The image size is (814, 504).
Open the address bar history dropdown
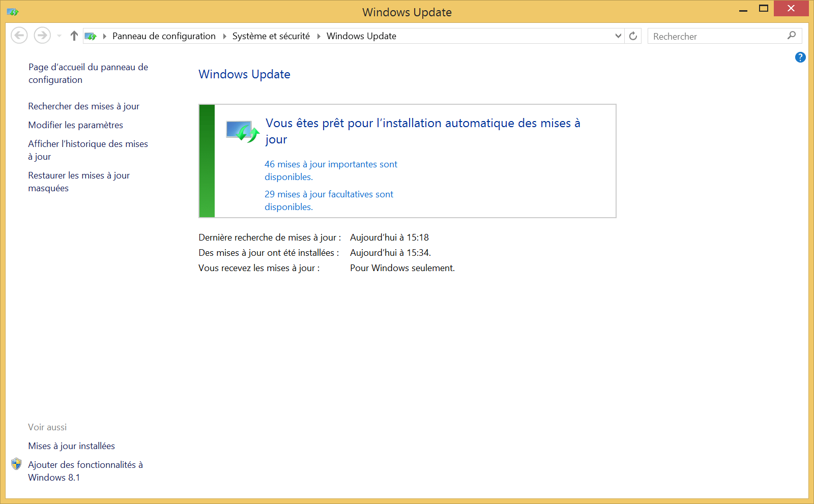618,36
